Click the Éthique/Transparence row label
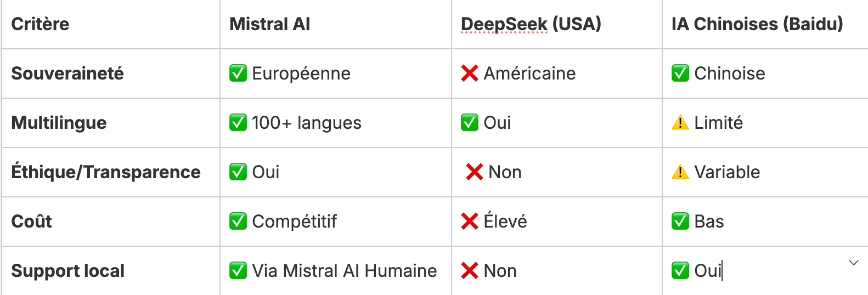 click(106, 172)
